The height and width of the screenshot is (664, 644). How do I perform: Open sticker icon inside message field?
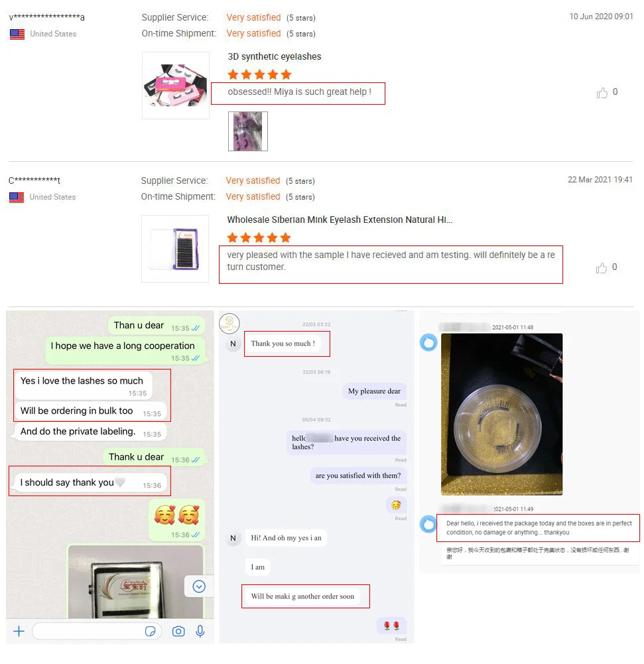tap(150, 631)
